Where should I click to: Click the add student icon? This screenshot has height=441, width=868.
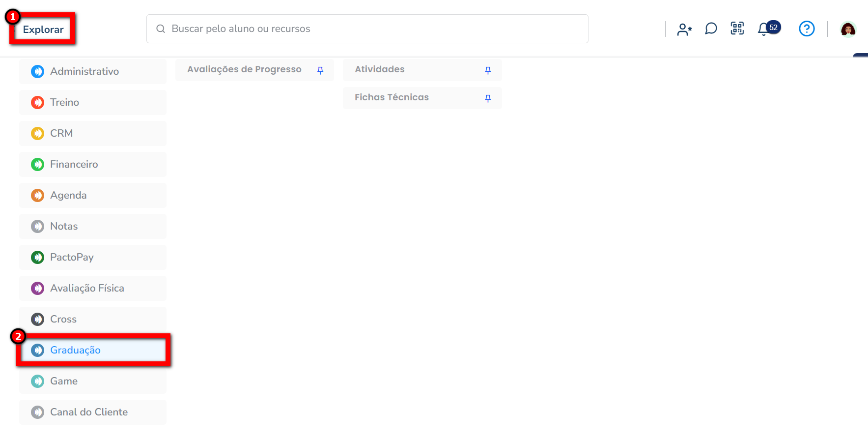coord(684,29)
